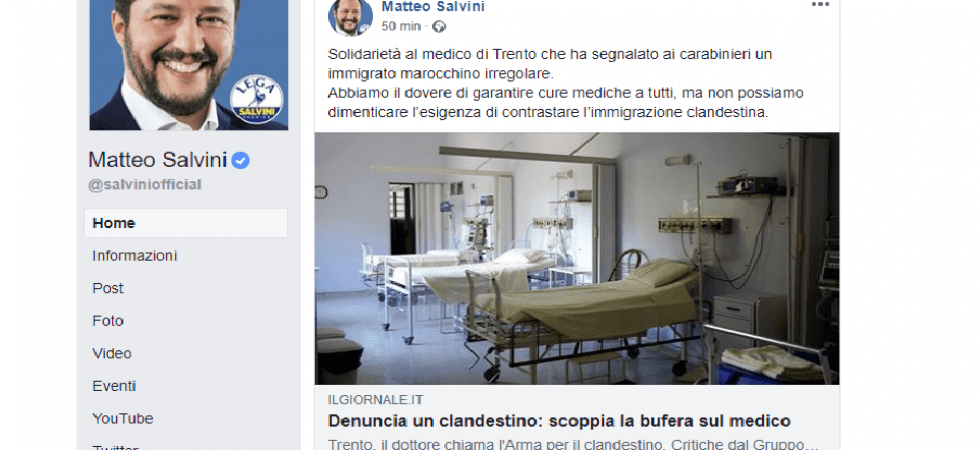Click the Matteo Salvini page title
The height and width of the screenshot is (450, 980).
click(157, 160)
